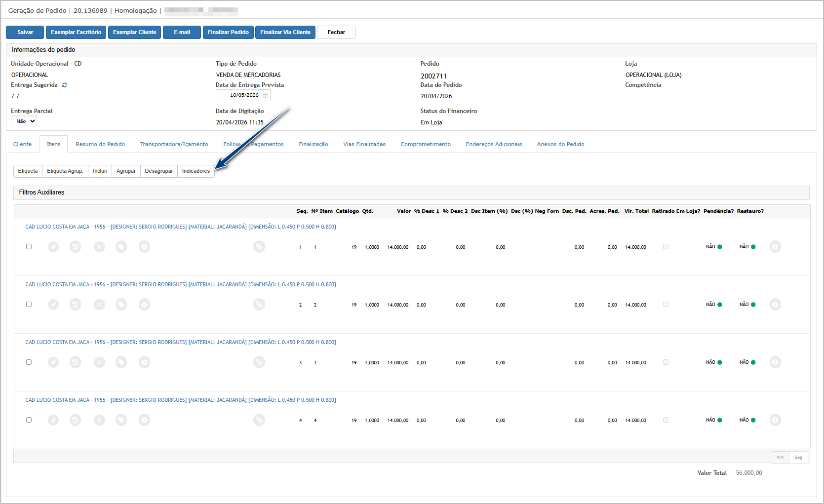Open tag icon for item seq 3

[121, 362]
